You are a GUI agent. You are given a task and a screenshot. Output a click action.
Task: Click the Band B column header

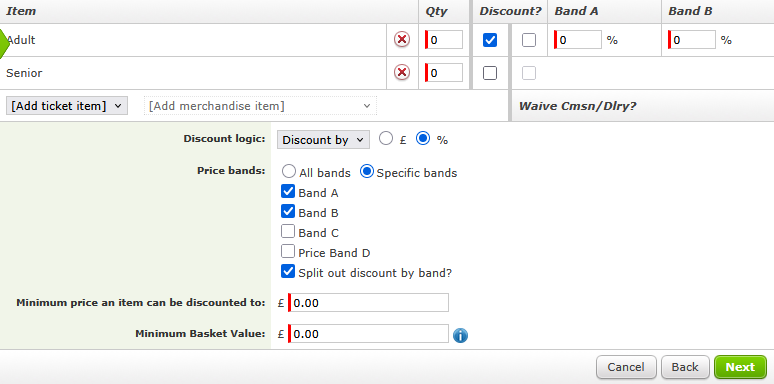coord(690,11)
